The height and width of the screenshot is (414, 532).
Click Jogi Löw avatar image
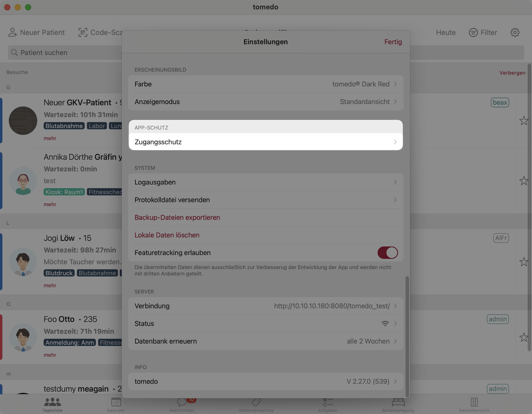point(23,262)
